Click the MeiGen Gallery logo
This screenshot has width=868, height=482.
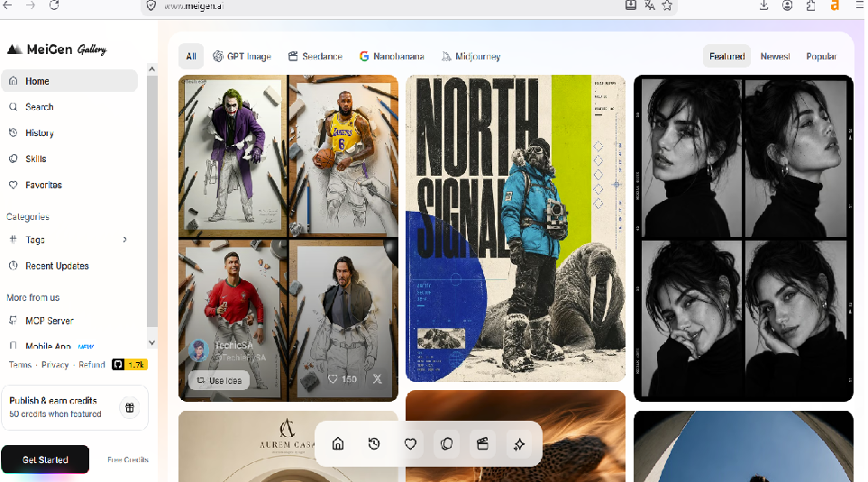point(57,50)
